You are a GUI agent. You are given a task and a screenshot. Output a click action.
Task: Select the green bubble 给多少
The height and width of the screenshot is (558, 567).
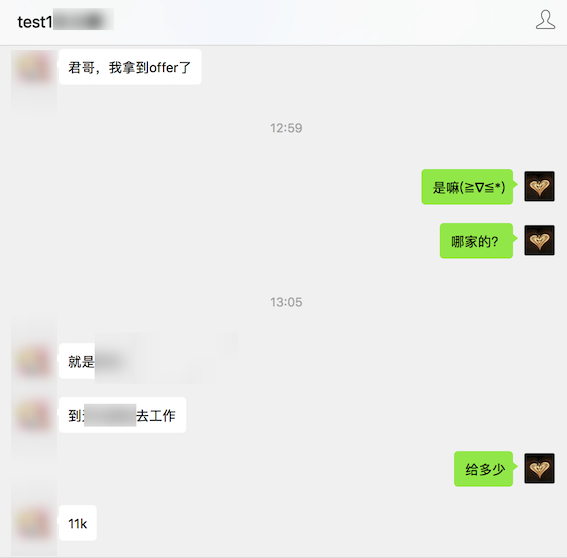485,469
